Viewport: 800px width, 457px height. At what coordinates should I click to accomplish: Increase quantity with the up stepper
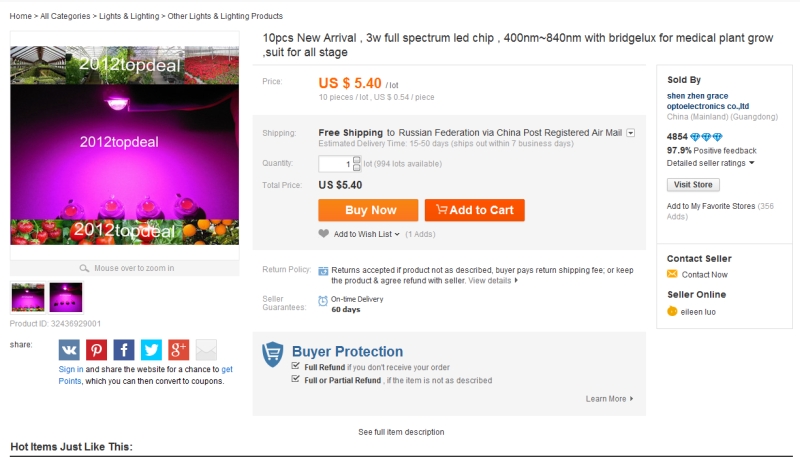[x=357, y=160]
